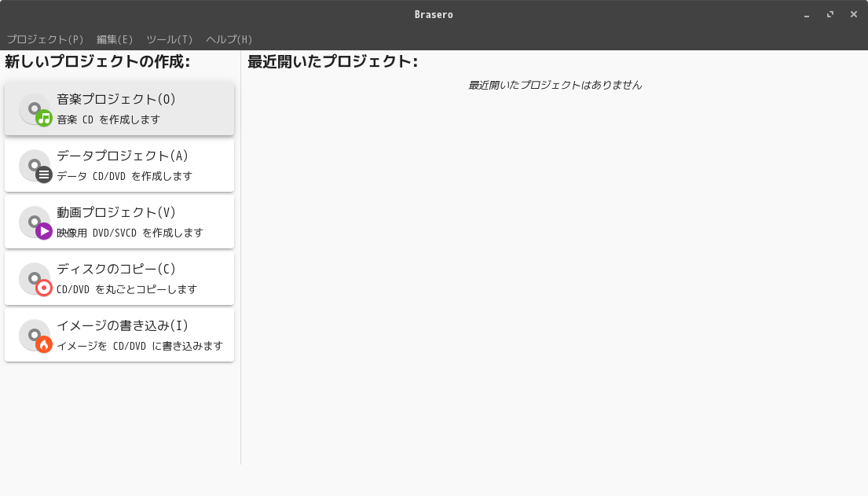The height and width of the screenshot is (496, 868).
Task: Click the orange flame burn image icon
Action: [36, 336]
